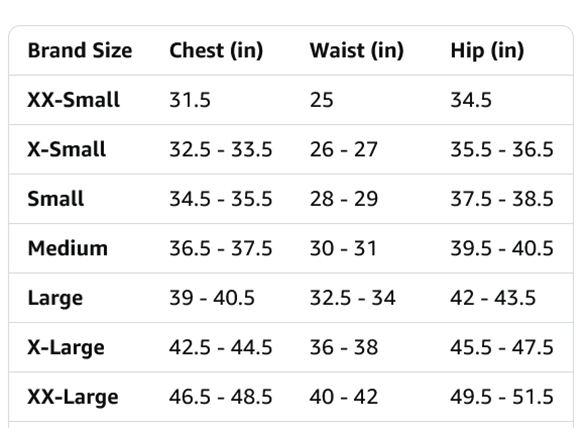The width and height of the screenshot is (588, 441).
Task: Click the Hip (in) column header
Action: [487, 51]
